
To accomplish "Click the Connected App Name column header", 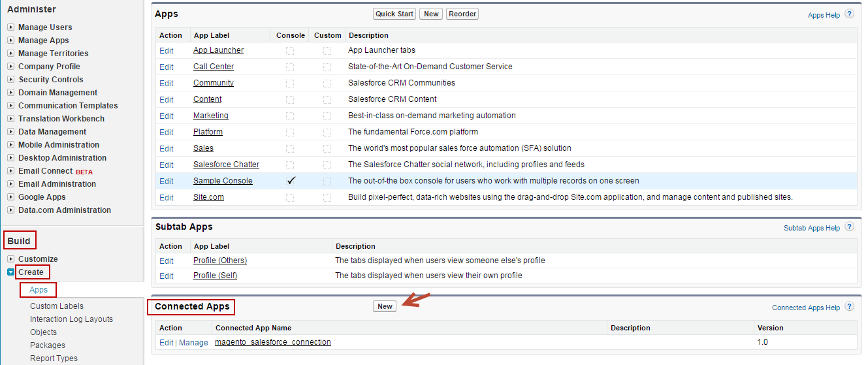I will [x=253, y=328].
